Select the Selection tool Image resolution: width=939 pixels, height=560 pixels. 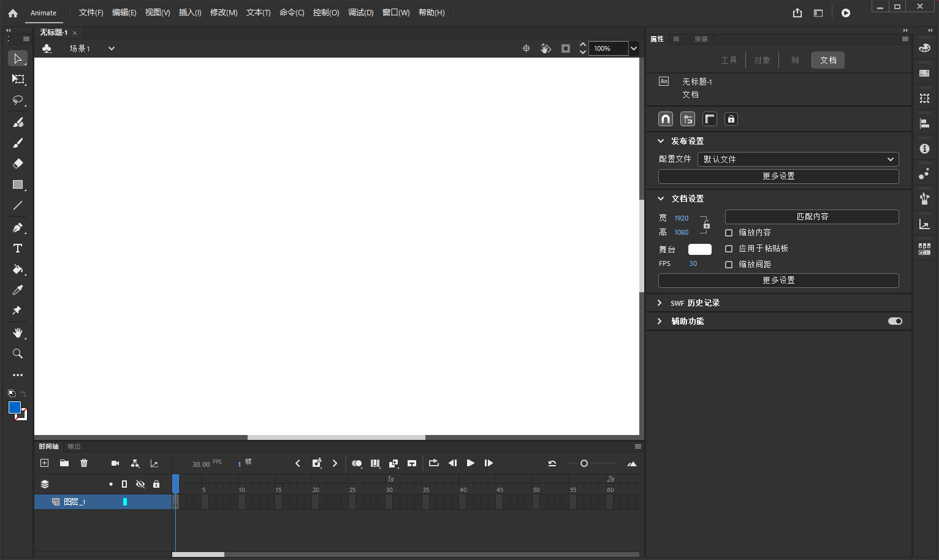17,58
